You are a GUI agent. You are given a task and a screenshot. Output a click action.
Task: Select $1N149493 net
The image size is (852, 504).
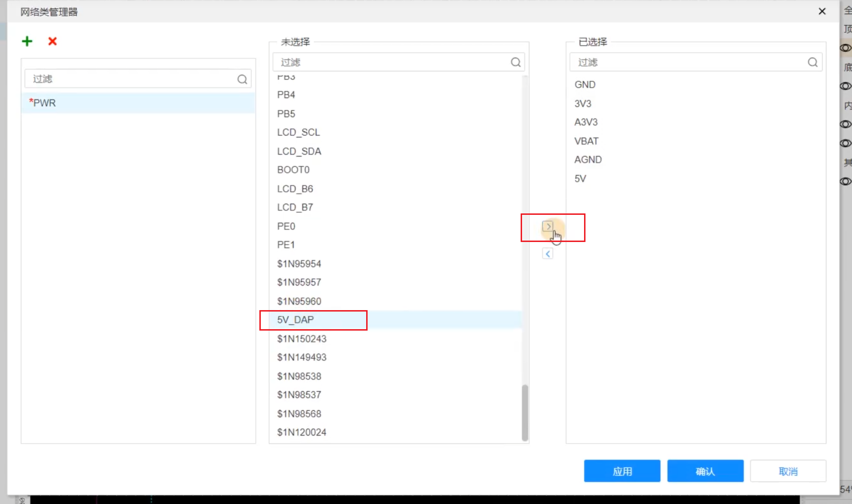click(x=396, y=357)
